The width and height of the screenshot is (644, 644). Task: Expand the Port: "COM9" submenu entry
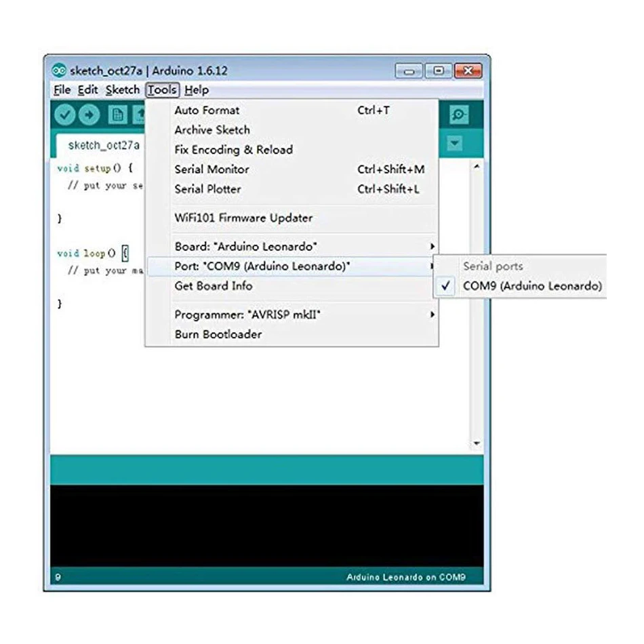[292, 266]
